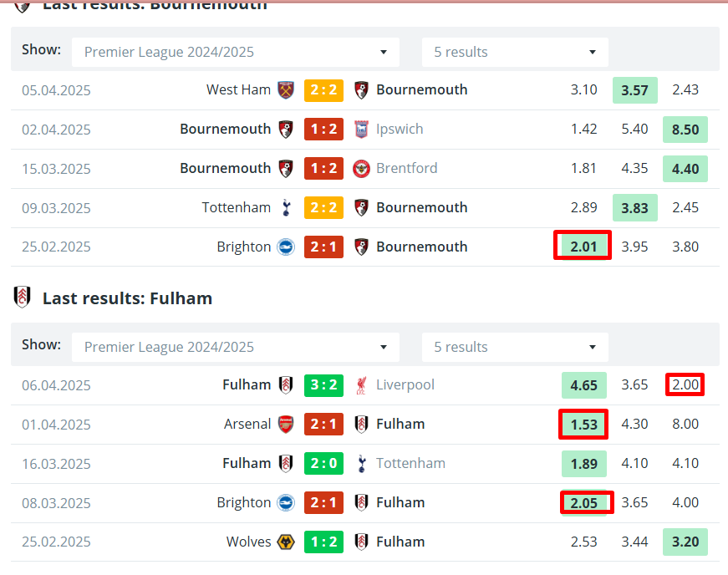Open the Bournemouth 5 results dropdown

(515, 52)
